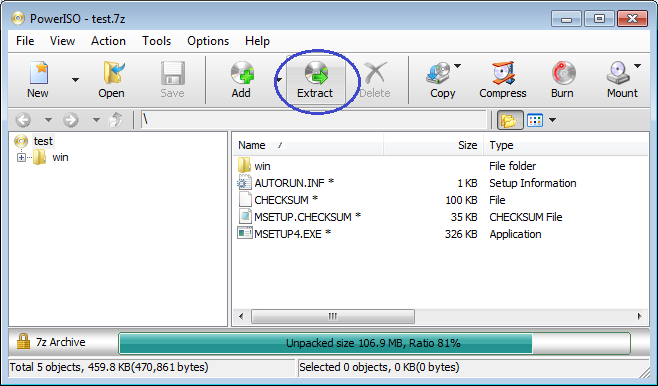This screenshot has height=386, width=658.
Task: Select the test root node in tree
Action: tap(43, 141)
